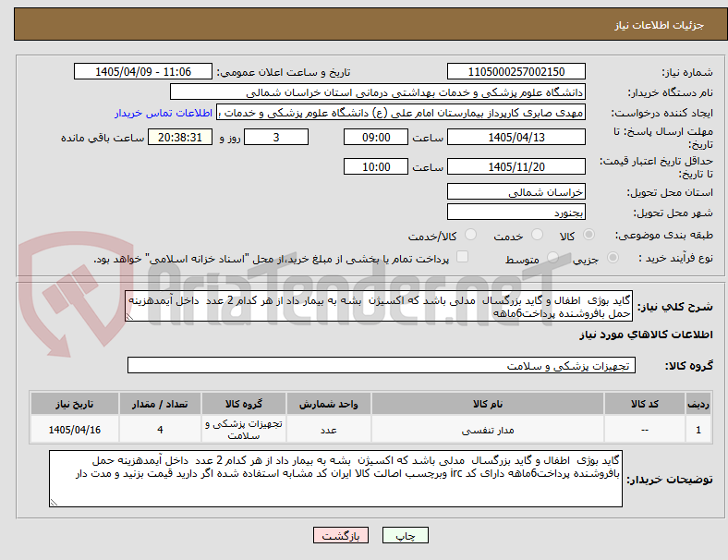The height and width of the screenshot is (560, 728).
Task: Select the خدمت radio button
Action: [537, 235]
